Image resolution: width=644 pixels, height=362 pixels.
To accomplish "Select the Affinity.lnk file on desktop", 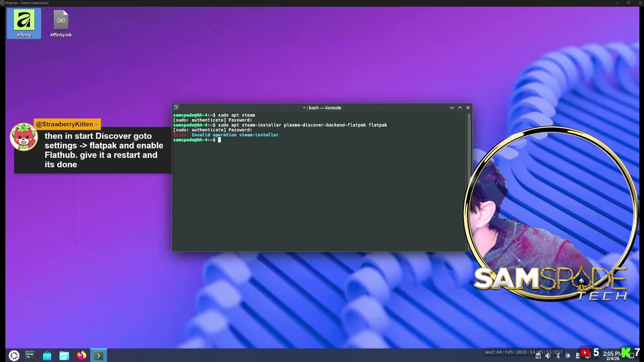I will pos(61,24).
